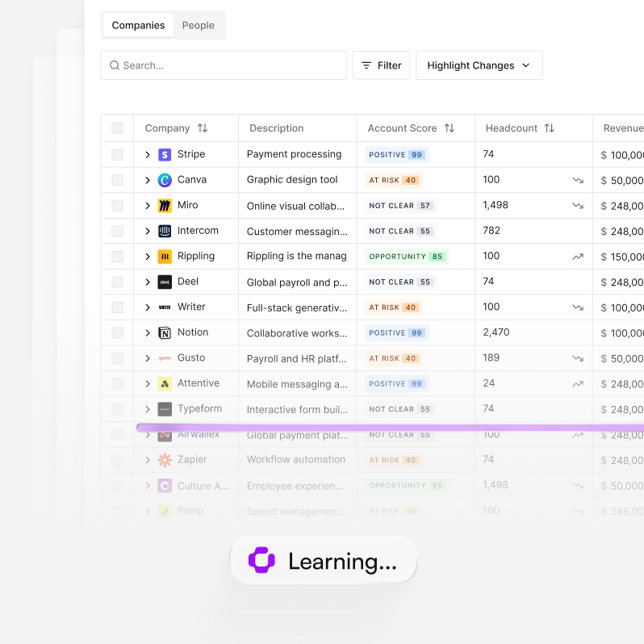The height and width of the screenshot is (644, 644).
Task: Click Miro's downward headcount trend icon
Action: (578, 206)
